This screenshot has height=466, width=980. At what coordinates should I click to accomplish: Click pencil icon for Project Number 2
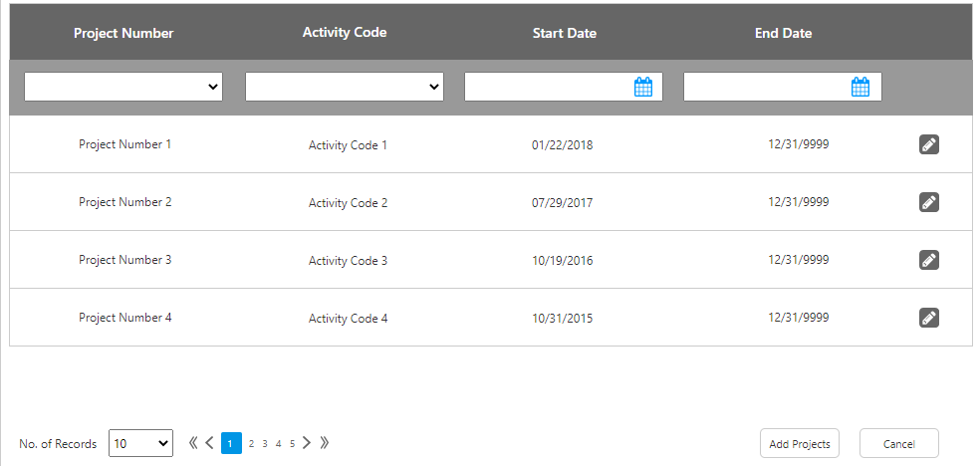pyautogui.click(x=928, y=203)
